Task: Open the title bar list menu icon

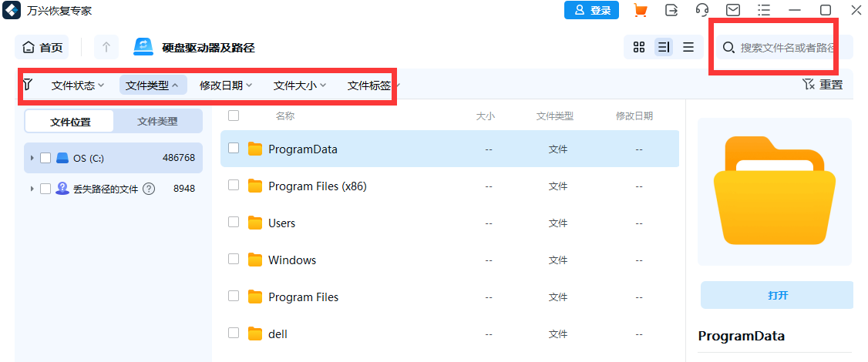Action: [764, 10]
